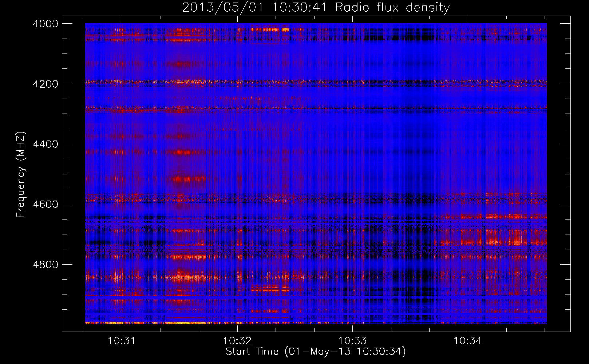Click the 4400 frequency axis label
This screenshot has height=364, width=589.
46,144
